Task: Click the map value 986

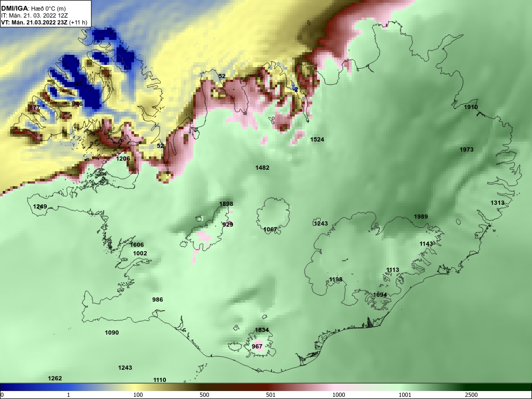Action: 157,300
